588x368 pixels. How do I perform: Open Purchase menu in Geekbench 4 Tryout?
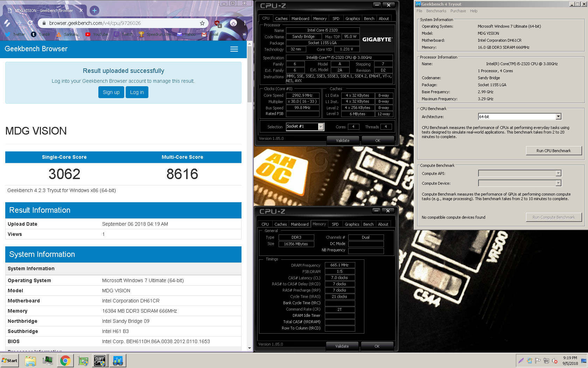458,11
